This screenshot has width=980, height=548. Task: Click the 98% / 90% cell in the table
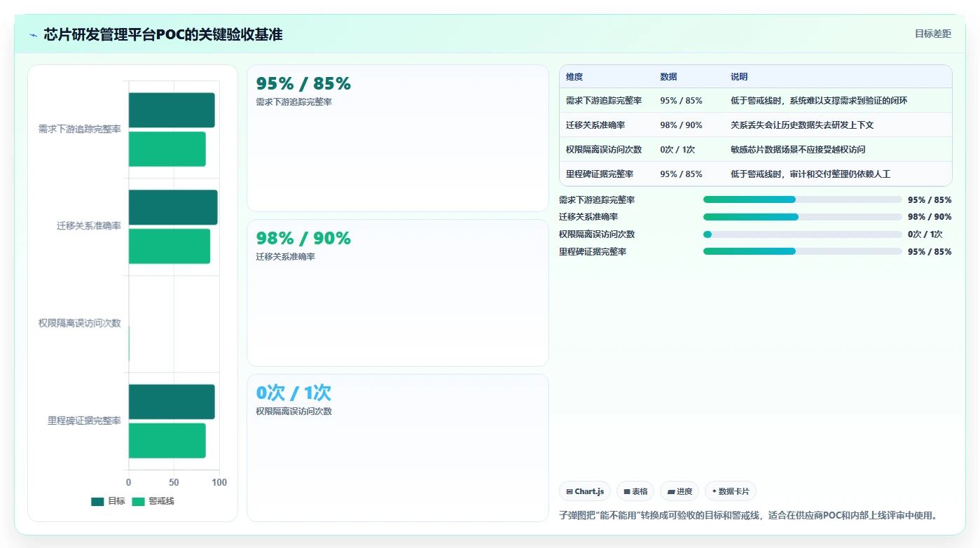(x=681, y=125)
